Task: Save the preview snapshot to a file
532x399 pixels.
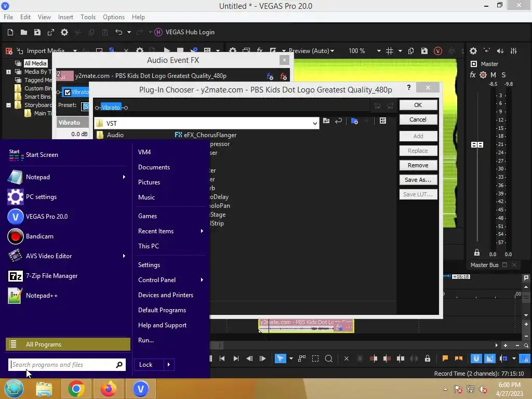Action: (x=424, y=51)
